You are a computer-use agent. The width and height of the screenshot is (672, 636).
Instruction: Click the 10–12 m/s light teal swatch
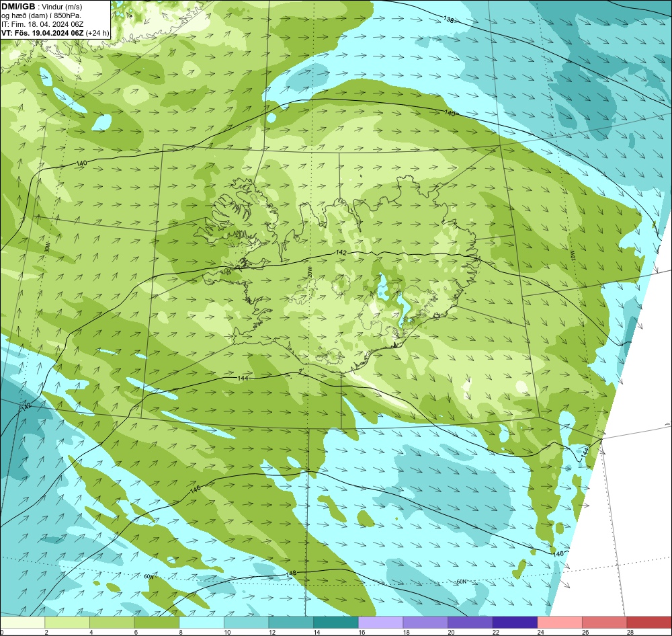(247, 622)
